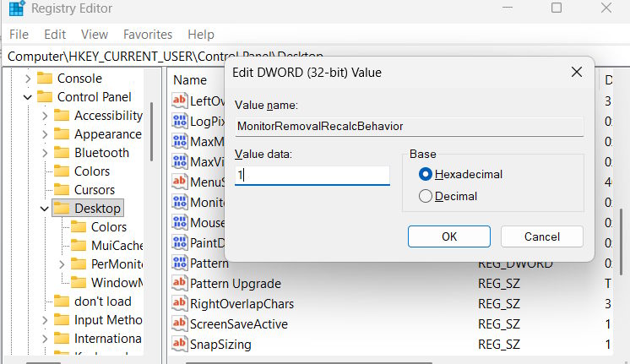Image resolution: width=630 pixels, height=364 pixels.
Task: Select the Cursors key label
Action: [95, 190]
